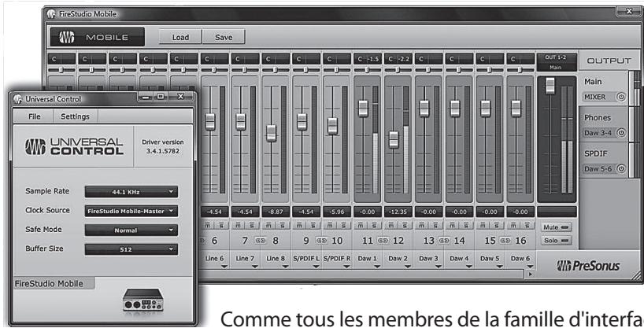644x328 pixels.
Task: Expand the Daw 4 channel dropdown arrow
Action: click(469, 267)
